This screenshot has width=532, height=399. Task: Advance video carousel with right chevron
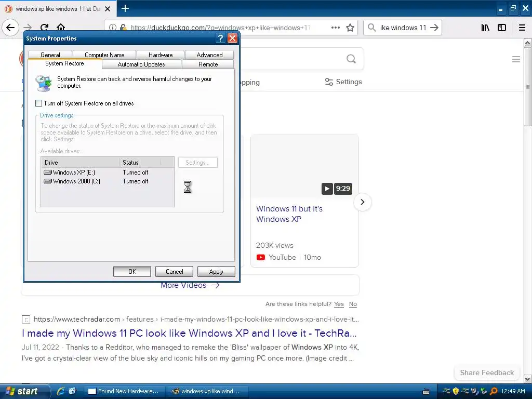tap(362, 202)
